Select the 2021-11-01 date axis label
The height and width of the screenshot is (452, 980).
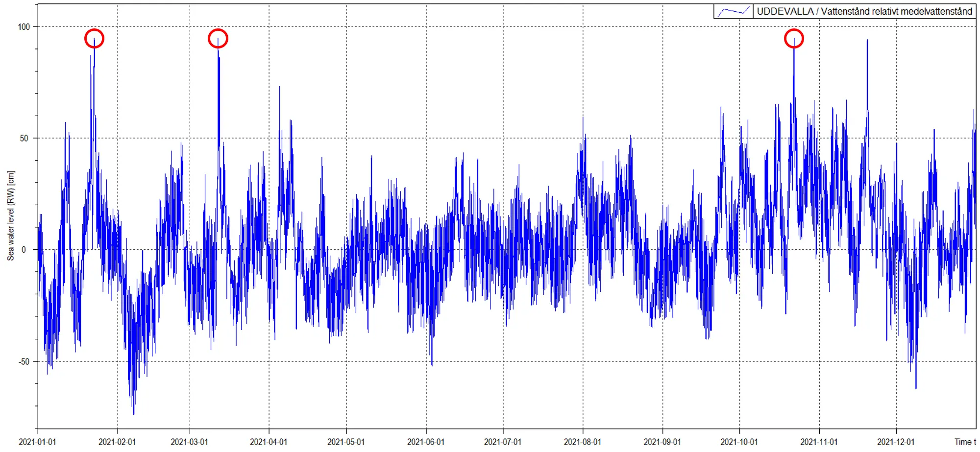[x=819, y=442]
